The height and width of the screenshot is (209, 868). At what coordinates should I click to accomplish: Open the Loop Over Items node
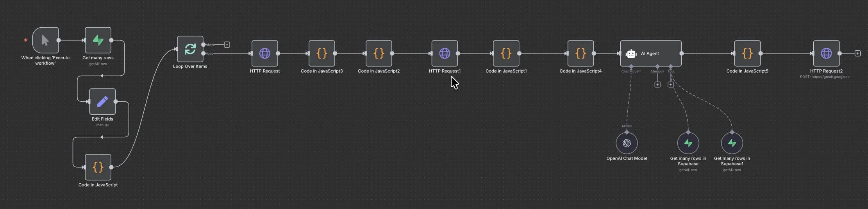pyautogui.click(x=190, y=49)
